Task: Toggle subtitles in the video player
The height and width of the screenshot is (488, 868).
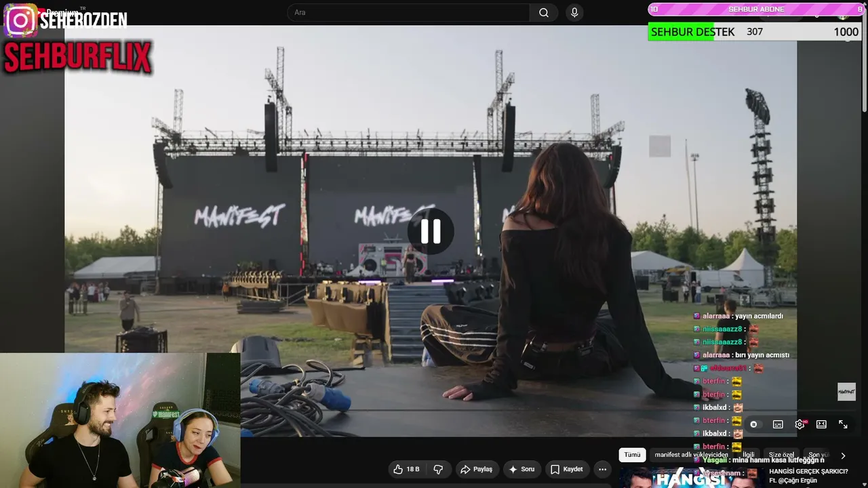Action: click(778, 424)
